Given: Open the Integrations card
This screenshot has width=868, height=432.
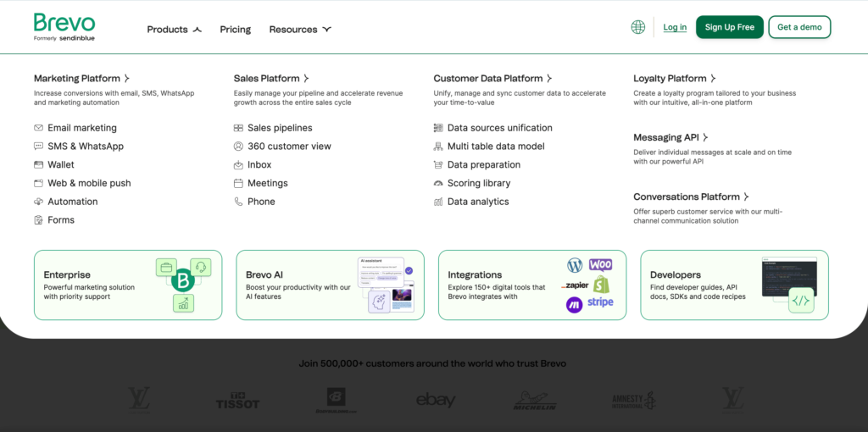Looking at the screenshot, I should (532, 285).
